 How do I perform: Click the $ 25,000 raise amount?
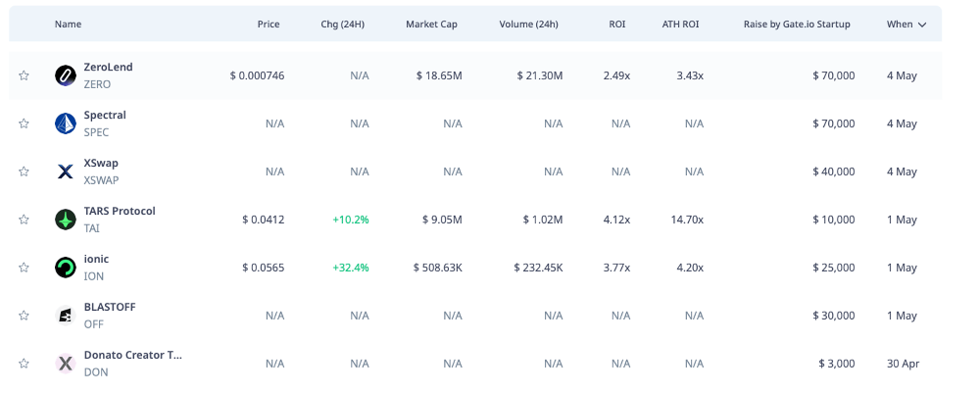(834, 268)
